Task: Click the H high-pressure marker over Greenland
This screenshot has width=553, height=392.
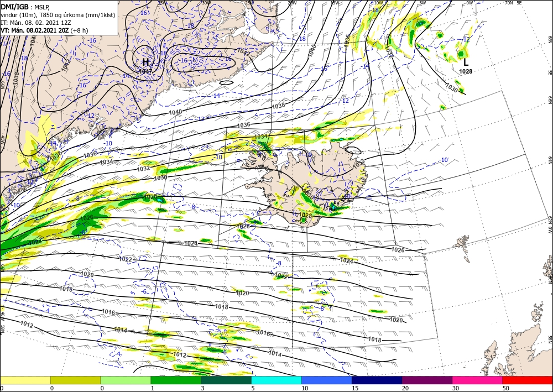Action: (x=145, y=62)
